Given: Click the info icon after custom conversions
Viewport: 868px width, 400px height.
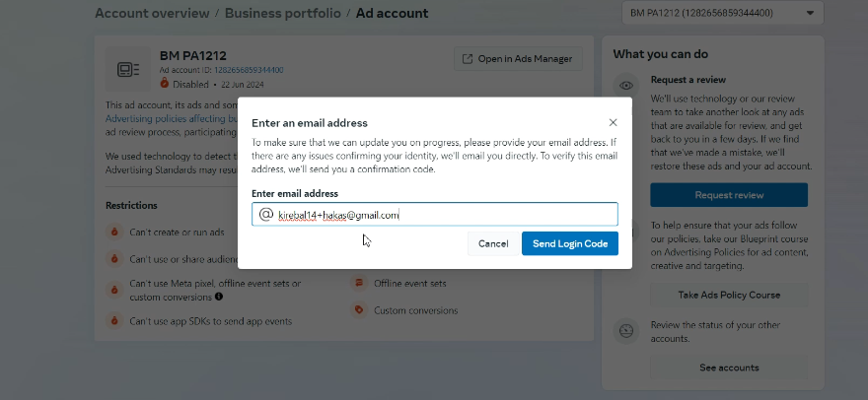Looking at the screenshot, I should tap(219, 296).
